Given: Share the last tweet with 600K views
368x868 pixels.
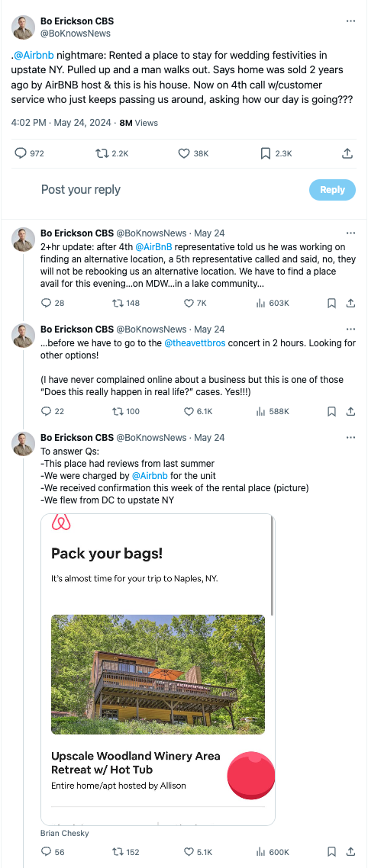Looking at the screenshot, I should pos(350,852).
